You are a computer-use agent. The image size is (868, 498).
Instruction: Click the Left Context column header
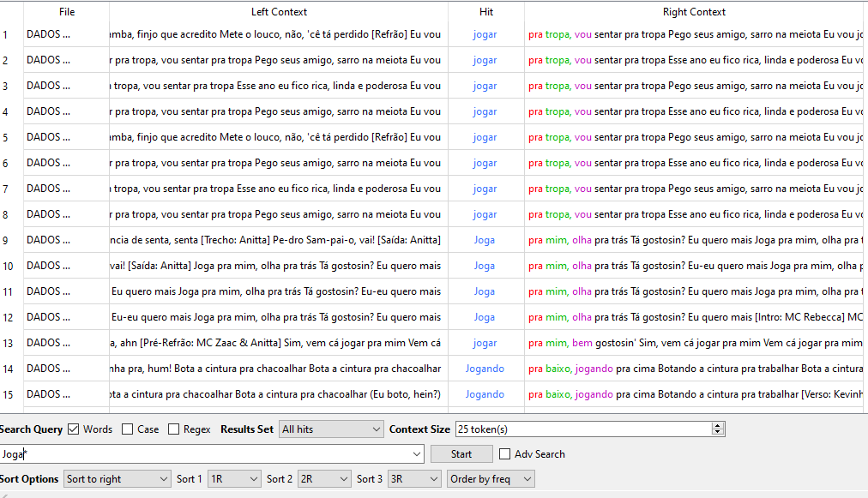[x=279, y=12]
